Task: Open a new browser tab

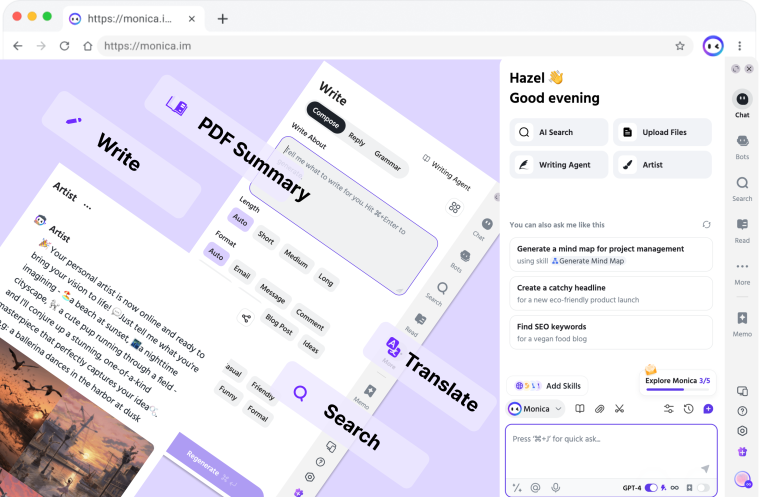Action: click(x=222, y=19)
